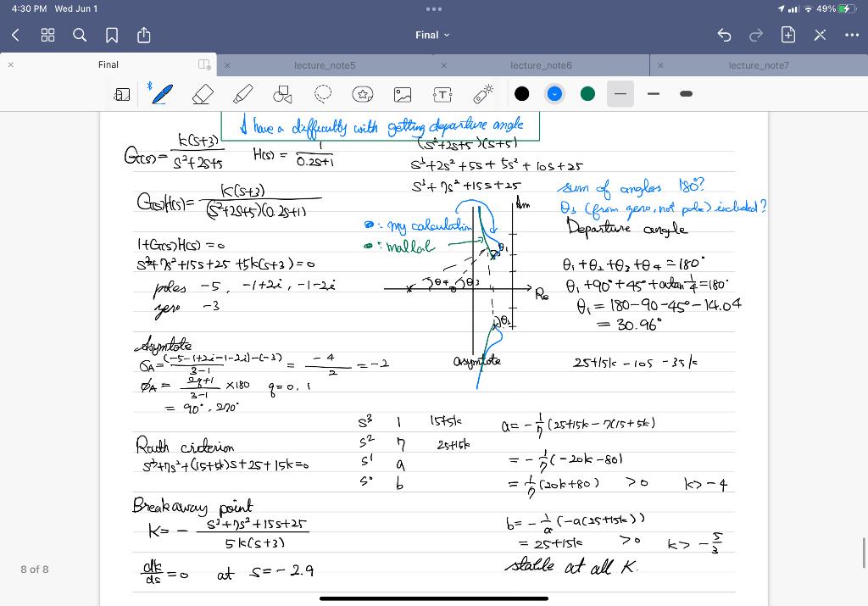This screenshot has width=868, height=606.
Task: Pick the blue pen color
Action: (x=554, y=94)
